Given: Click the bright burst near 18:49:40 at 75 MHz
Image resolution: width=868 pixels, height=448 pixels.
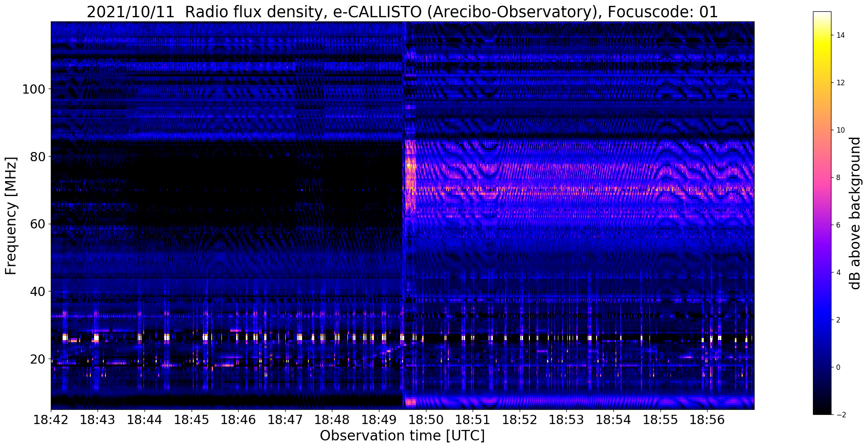Looking at the screenshot, I should 410,173.
